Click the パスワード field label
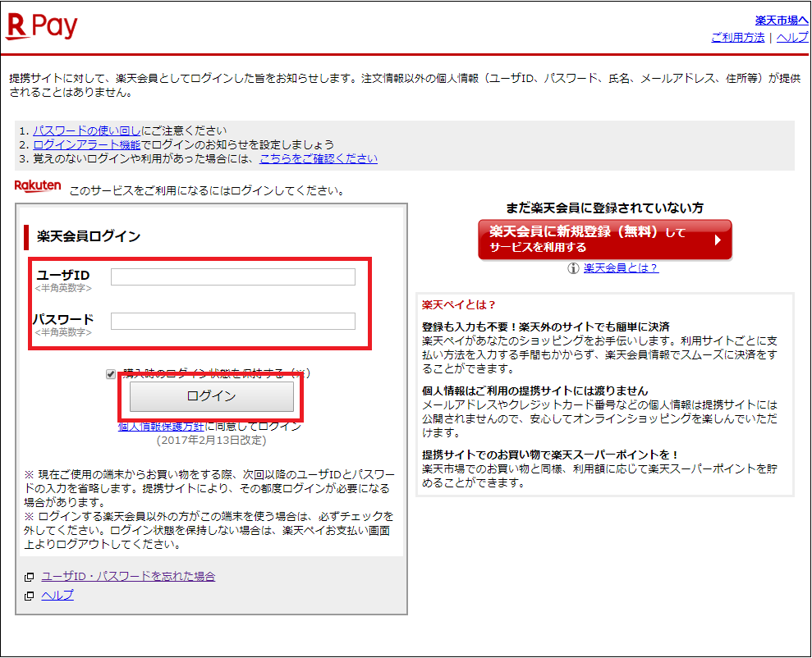Screen dimensions: 812x658 [x=63, y=319]
